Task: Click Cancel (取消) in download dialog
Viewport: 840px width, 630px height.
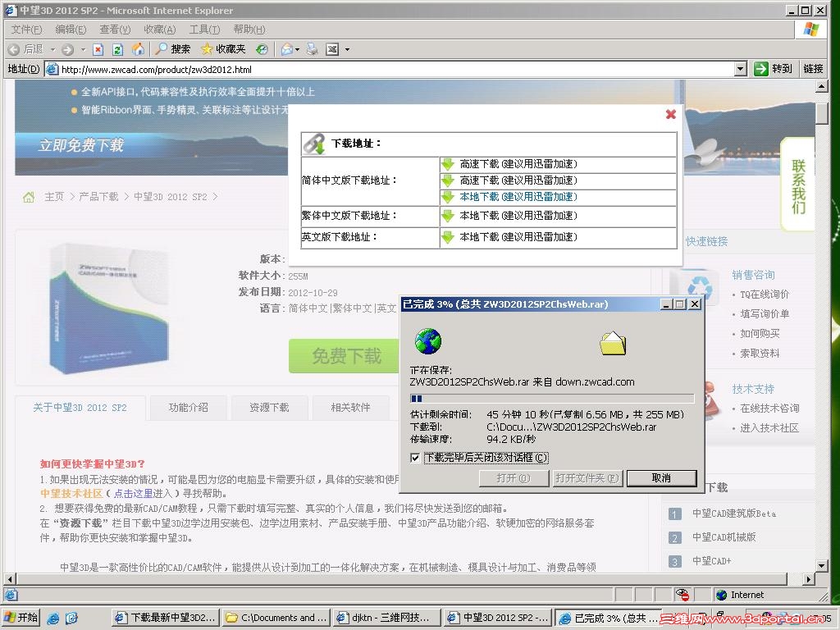Action: point(662,478)
